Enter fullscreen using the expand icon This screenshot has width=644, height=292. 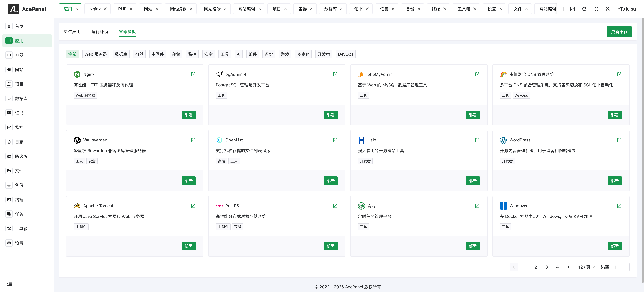[596, 9]
